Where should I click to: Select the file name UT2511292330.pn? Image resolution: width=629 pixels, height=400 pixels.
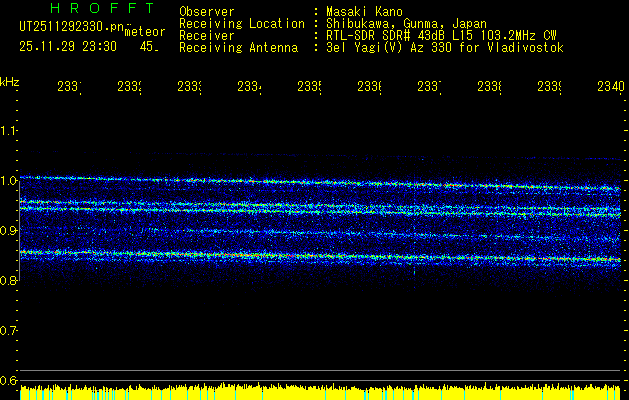coord(72,26)
